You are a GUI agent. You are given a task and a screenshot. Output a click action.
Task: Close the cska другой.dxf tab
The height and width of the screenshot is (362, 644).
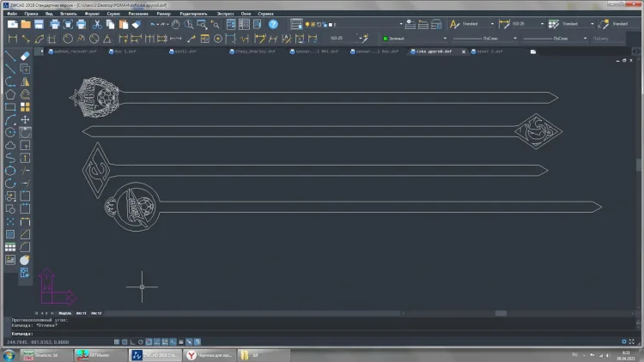[x=464, y=51]
